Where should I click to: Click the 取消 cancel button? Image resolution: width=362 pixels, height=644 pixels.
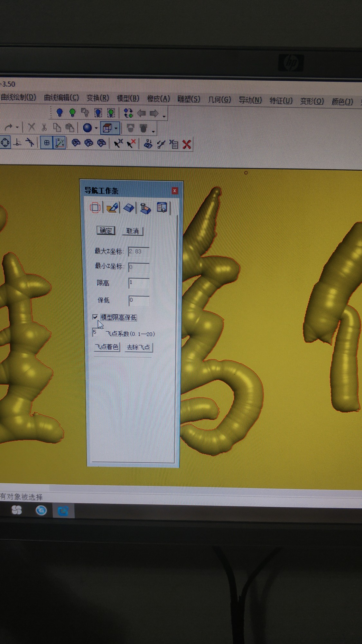pyautogui.click(x=133, y=231)
